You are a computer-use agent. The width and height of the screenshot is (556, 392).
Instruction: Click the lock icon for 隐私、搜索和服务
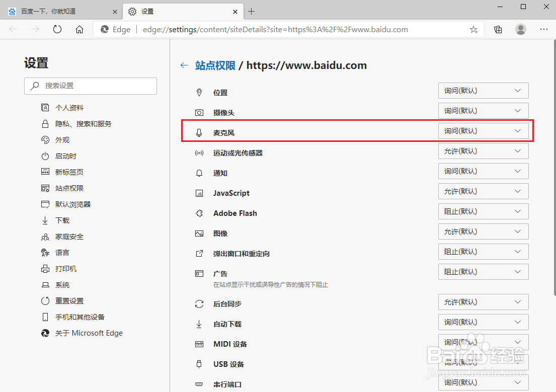click(45, 124)
